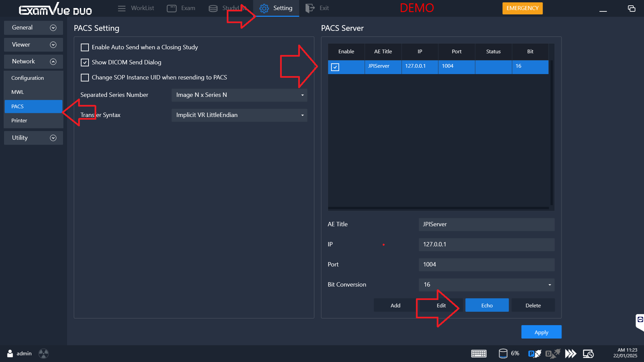The height and width of the screenshot is (362, 644).
Task: Click the triple chevron arrows icon
Action: point(571,354)
